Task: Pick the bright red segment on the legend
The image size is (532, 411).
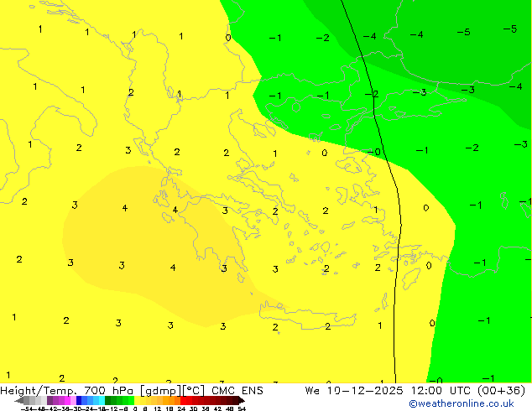Action: pos(193,401)
